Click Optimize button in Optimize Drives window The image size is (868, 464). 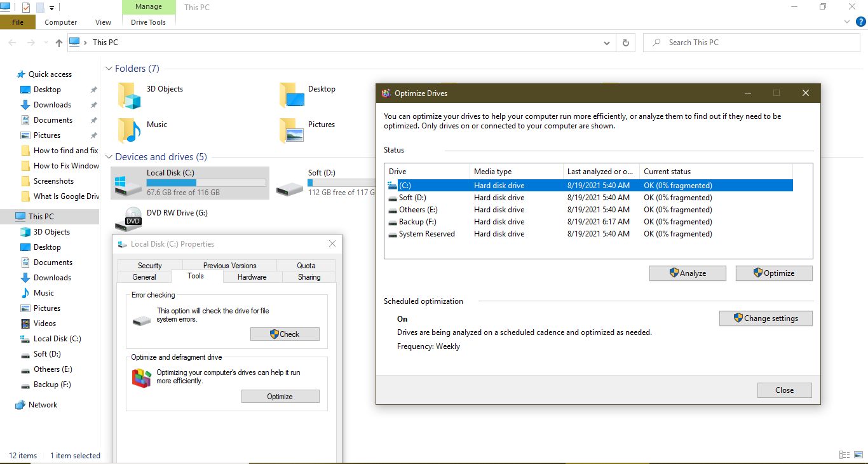(x=774, y=273)
